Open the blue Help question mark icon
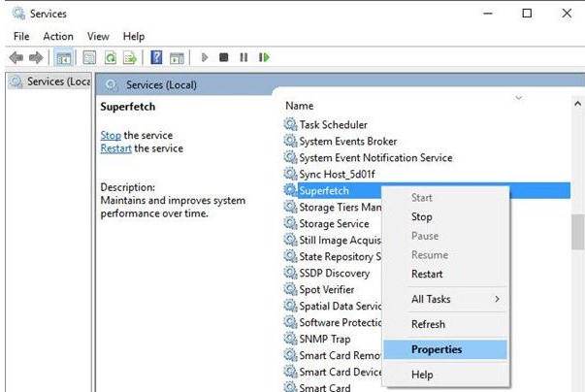The image size is (585, 392). pyautogui.click(x=156, y=57)
